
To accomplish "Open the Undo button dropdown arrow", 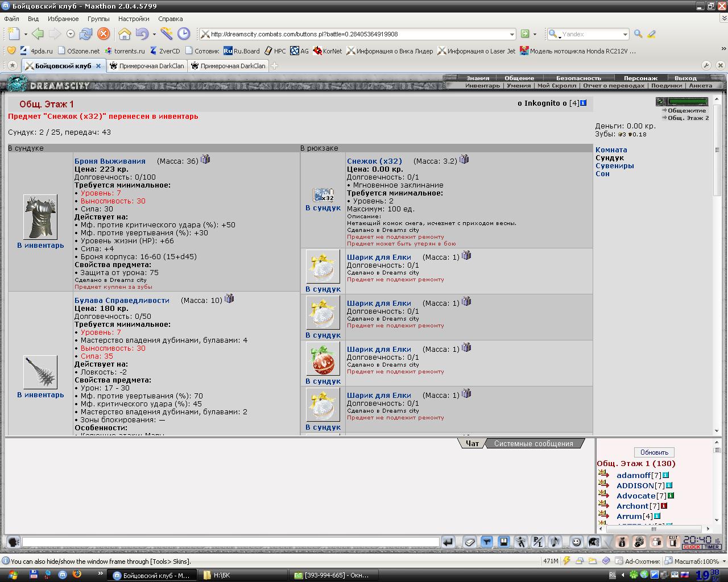I will click(x=154, y=34).
